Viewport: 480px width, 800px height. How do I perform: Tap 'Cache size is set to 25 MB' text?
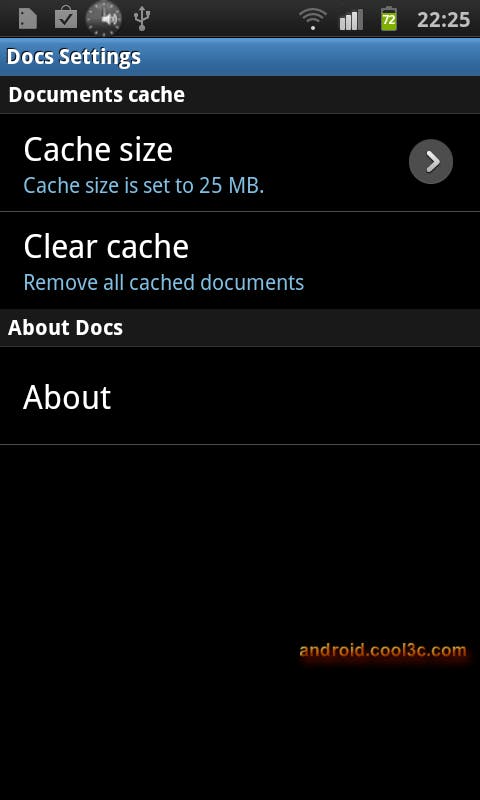(x=144, y=186)
